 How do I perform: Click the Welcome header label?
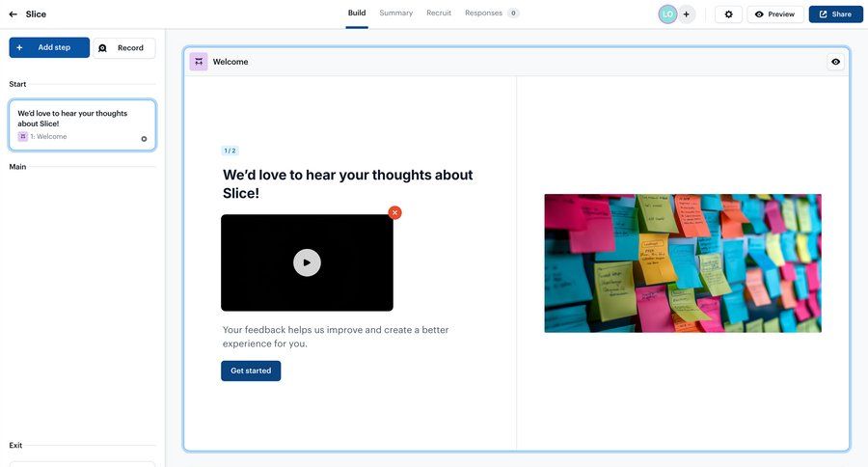(x=231, y=62)
